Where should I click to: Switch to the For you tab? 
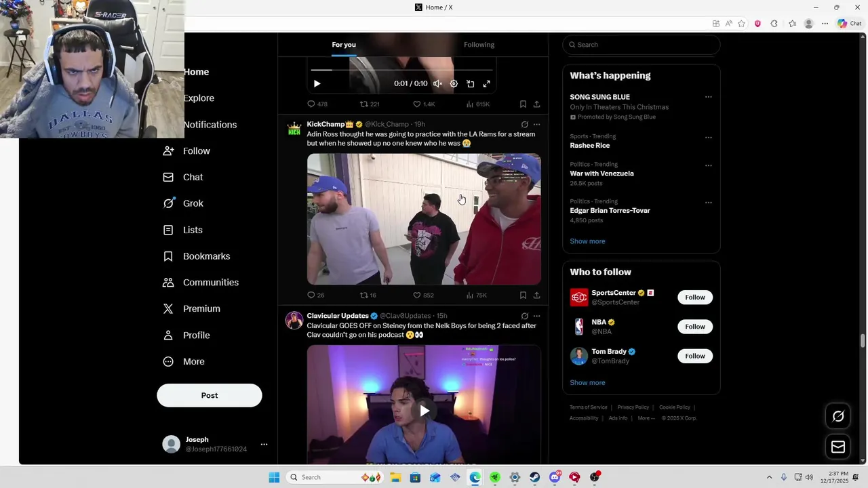(344, 45)
